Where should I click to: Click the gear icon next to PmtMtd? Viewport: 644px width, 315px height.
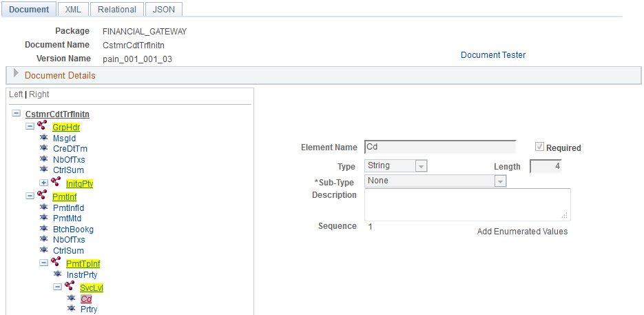coord(43,218)
